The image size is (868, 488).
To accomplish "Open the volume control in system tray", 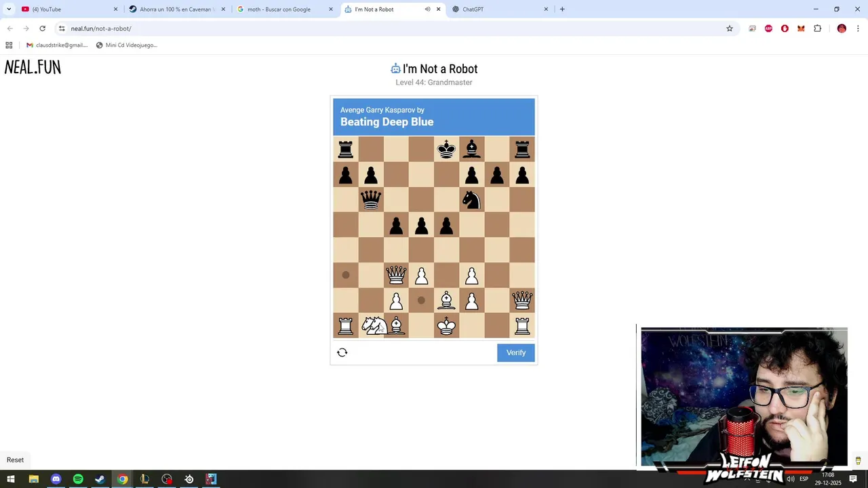I will click(790, 479).
